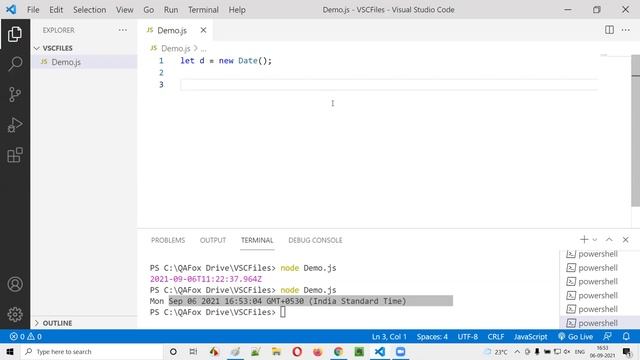Click the editor vertical scrollbar
The width and height of the screenshot is (640, 360).
[x=635, y=131]
